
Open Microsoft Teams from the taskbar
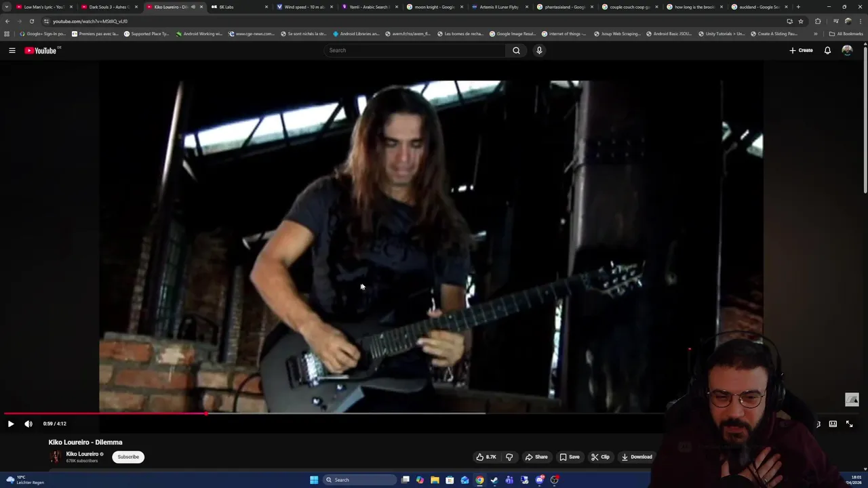[509, 480]
